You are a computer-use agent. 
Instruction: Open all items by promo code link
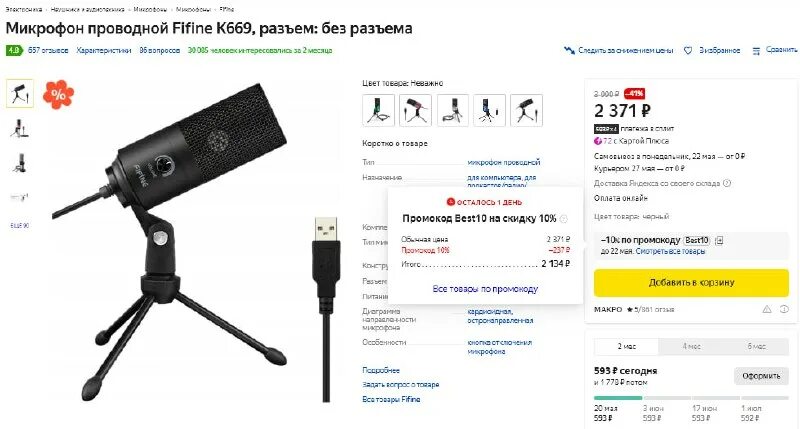[485, 289]
